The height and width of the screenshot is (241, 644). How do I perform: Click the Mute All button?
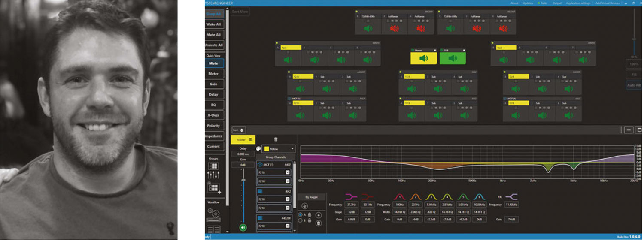(x=213, y=35)
